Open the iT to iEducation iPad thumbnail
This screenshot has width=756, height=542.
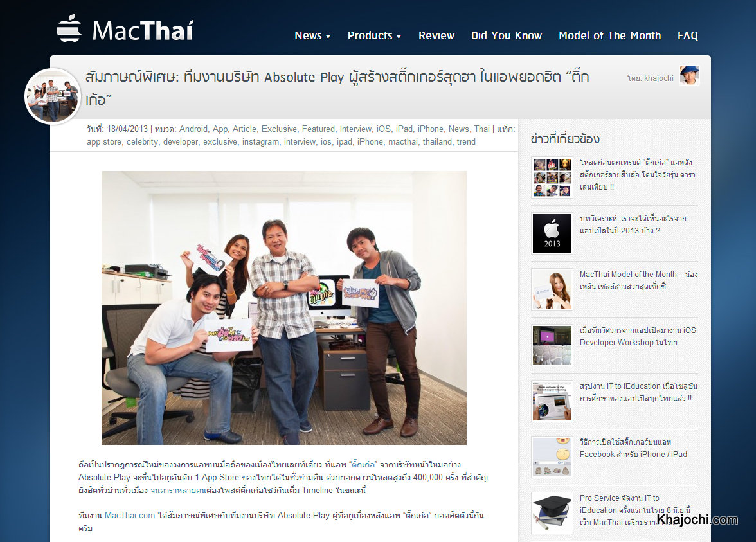[x=552, y=401]
